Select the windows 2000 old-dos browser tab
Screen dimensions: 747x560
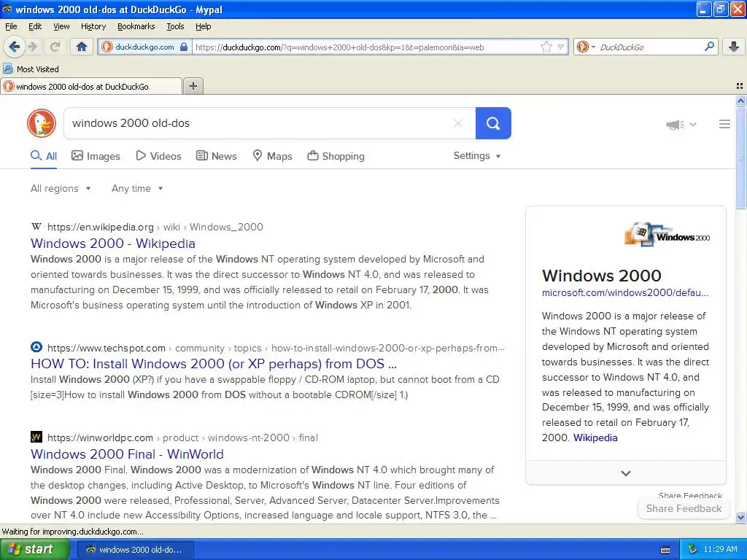tap(91, 86)
